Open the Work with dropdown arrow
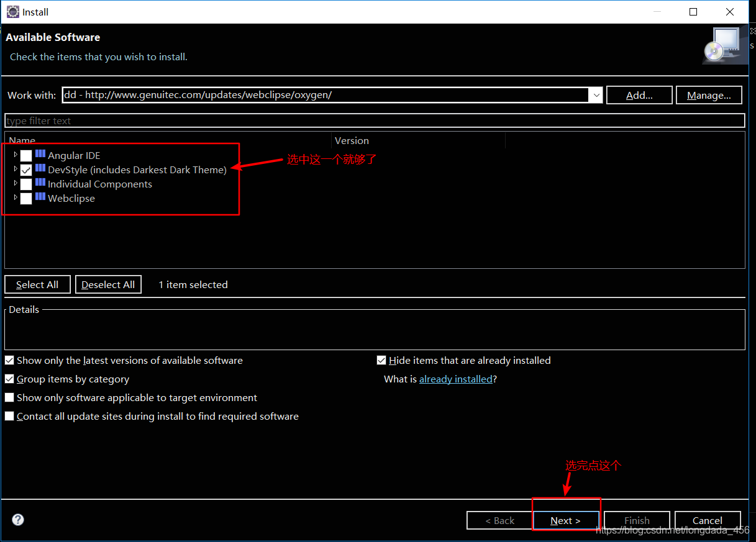The width and height of the screenshot is (756, 542). (596, 95)
